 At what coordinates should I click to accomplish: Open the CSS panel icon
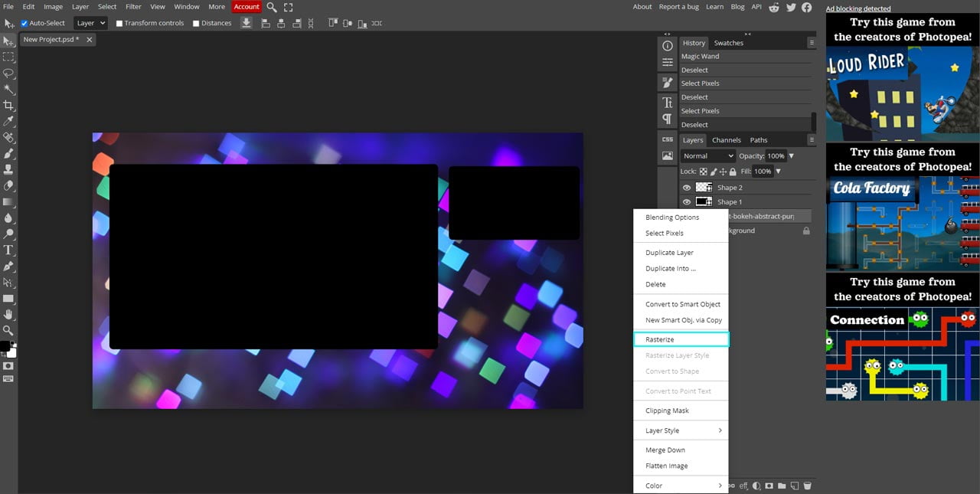tap(666, 139)
